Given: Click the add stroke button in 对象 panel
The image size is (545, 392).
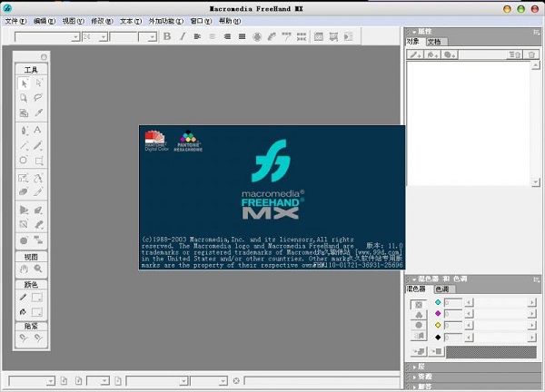Looking at the screenshot, I should (416, 54).
